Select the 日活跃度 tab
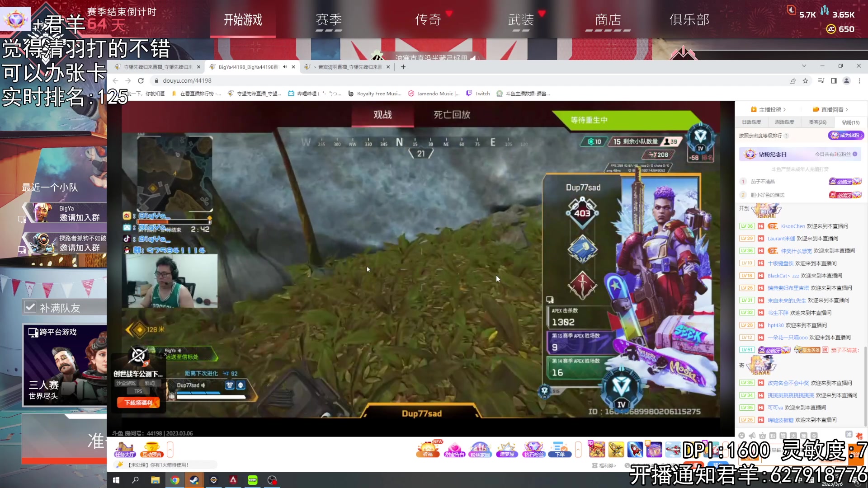868x488 pixels. tap(751, 122)
